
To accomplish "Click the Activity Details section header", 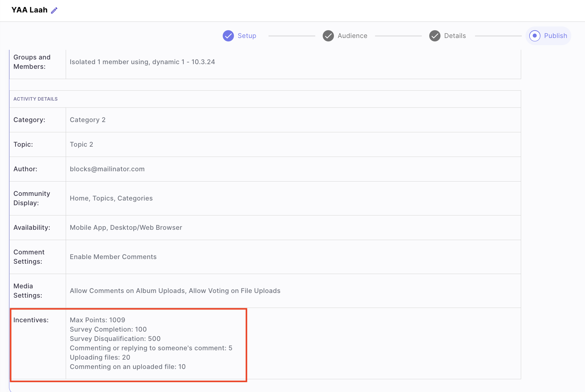I will pos(36,99).
